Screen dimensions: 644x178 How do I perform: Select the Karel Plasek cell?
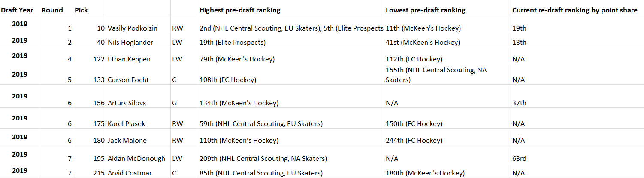[x=126, y=124]
